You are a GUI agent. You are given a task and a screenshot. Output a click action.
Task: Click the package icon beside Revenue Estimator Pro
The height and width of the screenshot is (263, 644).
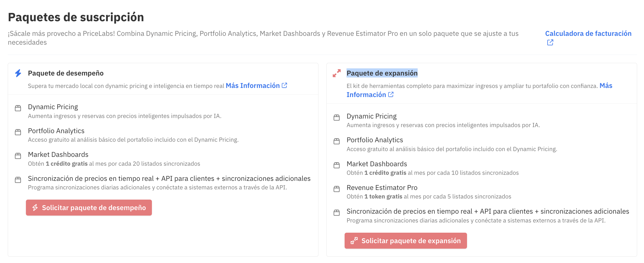click(x=337, y=189)
